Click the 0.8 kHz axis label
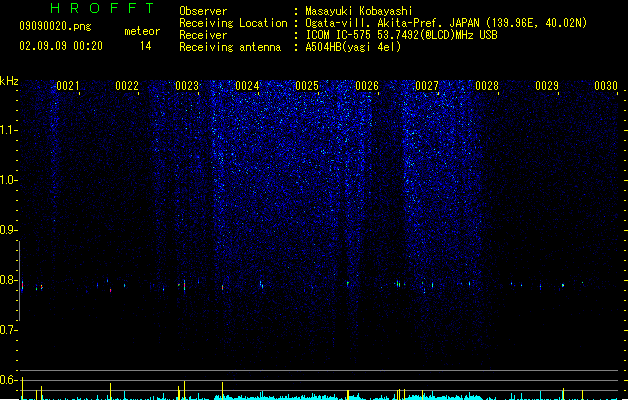629x400 pixels. point(7,280)
